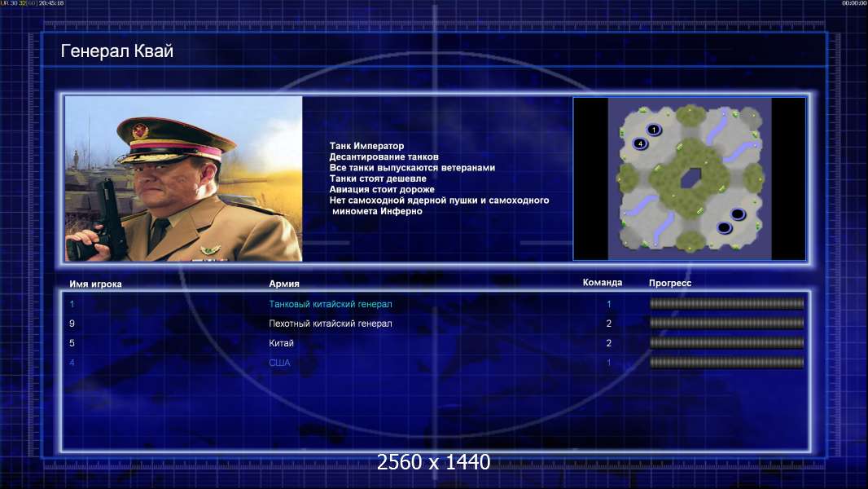The width and height of the screenshot is (868, 489).
Task: Select player row 'Танковый китайский генерал'
Action: (x=436, y=304)
